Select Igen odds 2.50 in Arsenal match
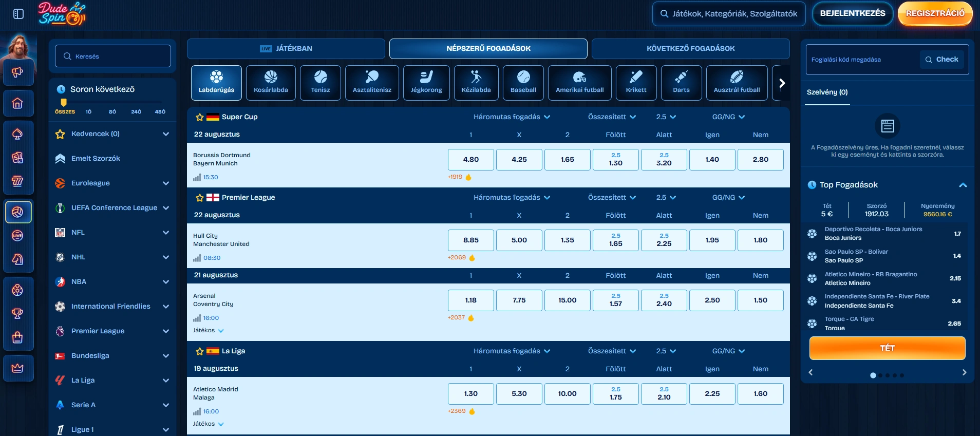 pos(712,300)
